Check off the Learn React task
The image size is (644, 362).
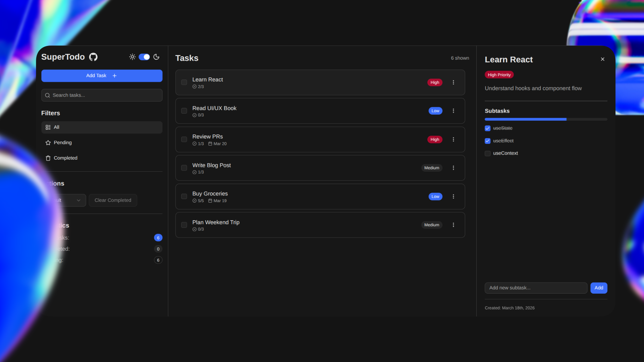[184, 82]
